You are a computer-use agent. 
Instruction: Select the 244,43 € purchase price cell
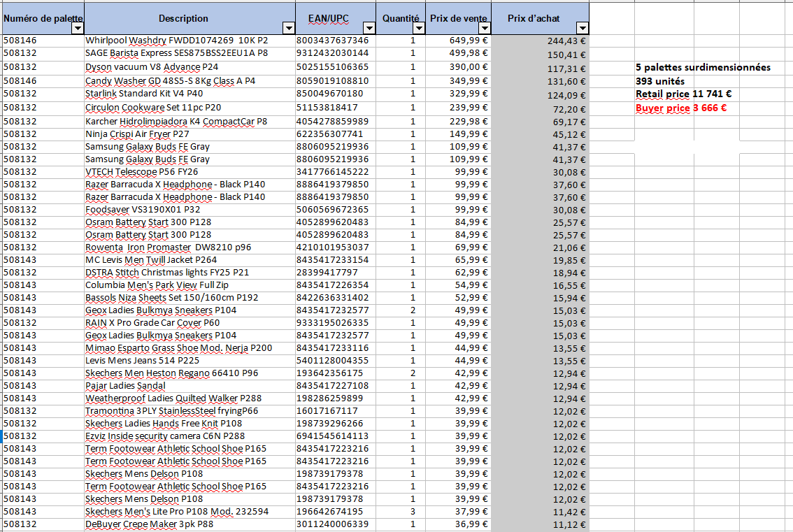[x=540, y=41]
